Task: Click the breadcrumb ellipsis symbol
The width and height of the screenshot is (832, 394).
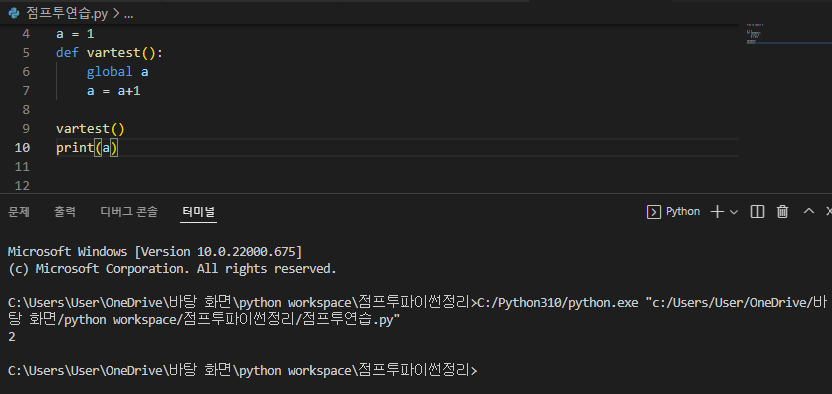Action: click(x=128, y=14)
